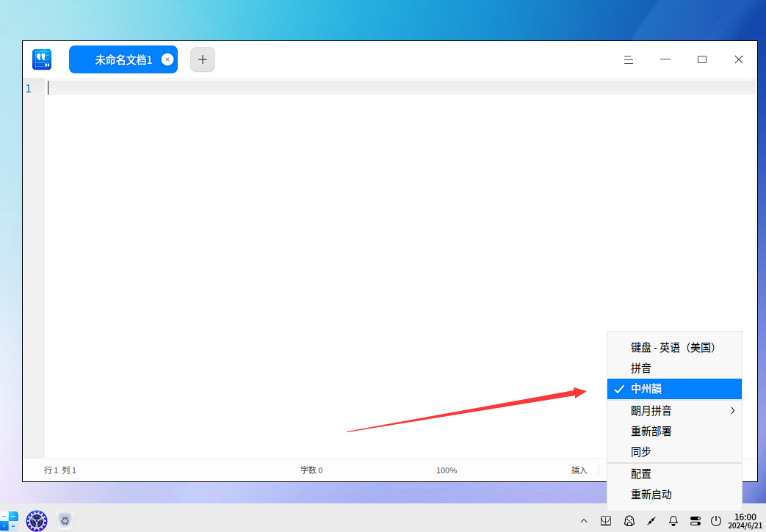
Task: Choose 同步 from the menu
Action: click(674, 452)
